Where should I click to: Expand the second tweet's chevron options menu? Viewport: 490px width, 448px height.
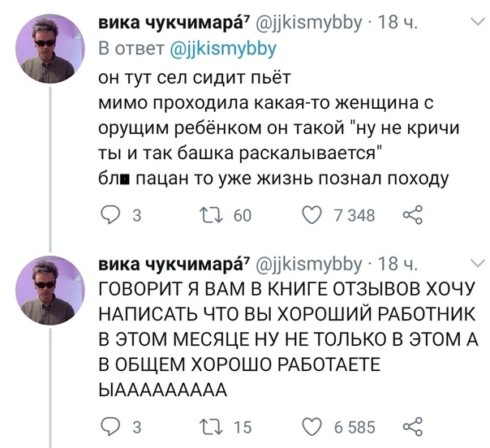click(x=476, y=263)
